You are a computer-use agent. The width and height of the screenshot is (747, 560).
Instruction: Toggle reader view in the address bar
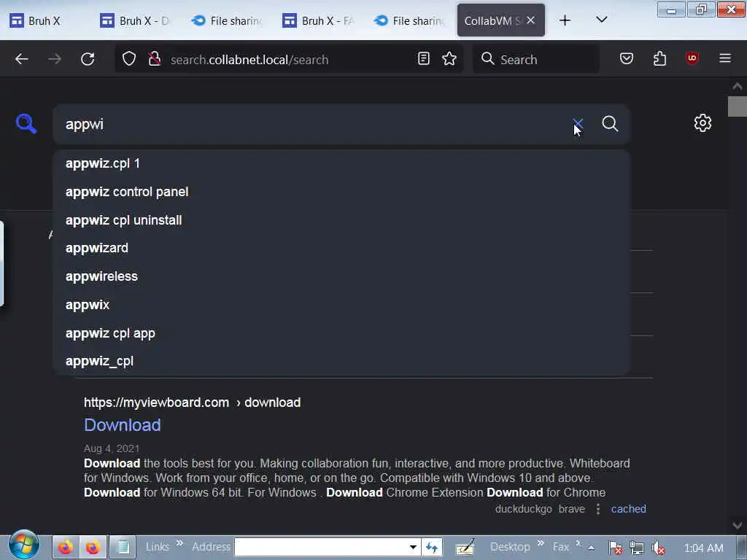(x=424, y=58)
